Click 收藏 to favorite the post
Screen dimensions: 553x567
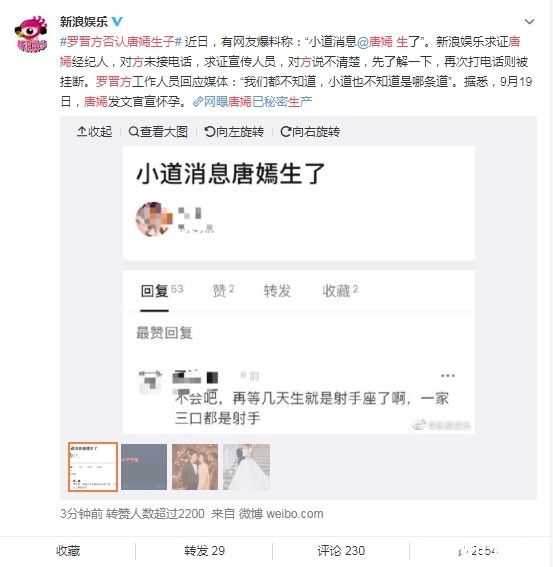tap(68, 551)
